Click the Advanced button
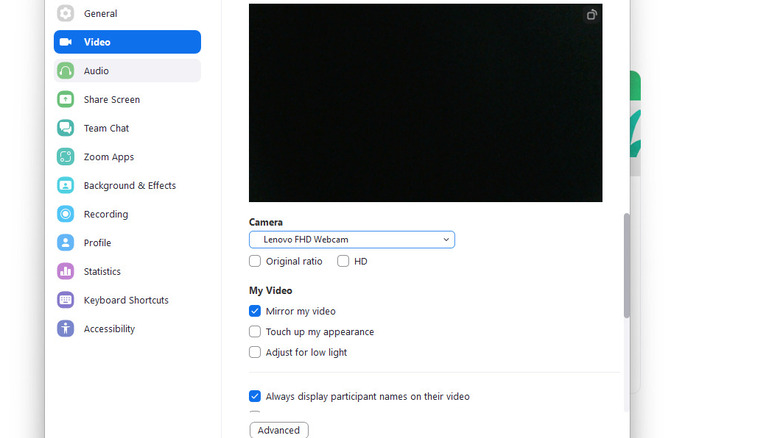780x438 pixels. point(279,430)
